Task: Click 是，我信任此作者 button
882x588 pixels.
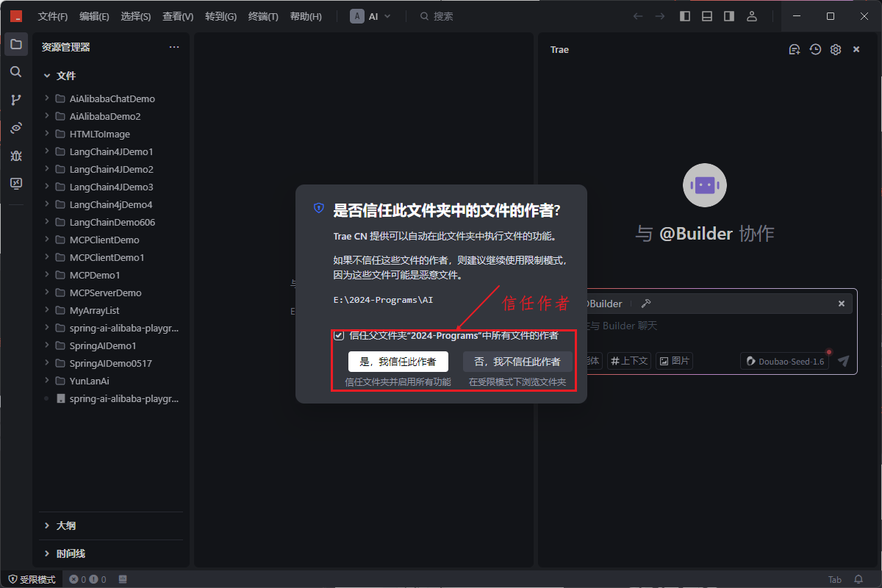Action: tap(398, 362)
